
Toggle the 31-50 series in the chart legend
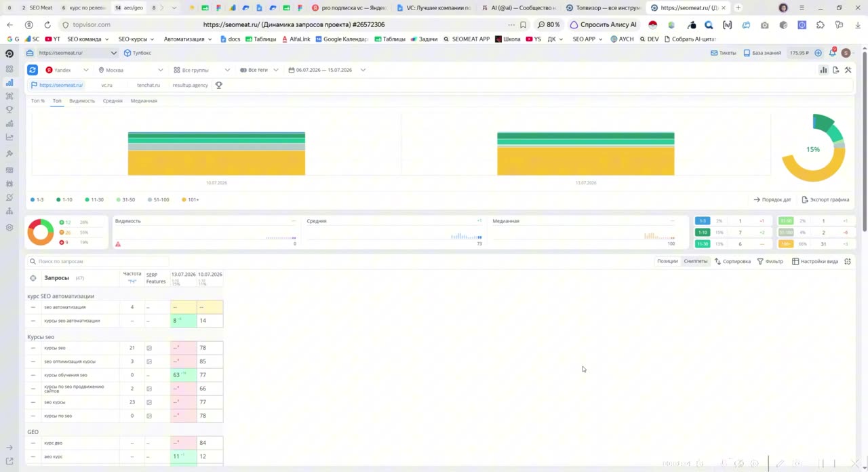[125, 200]
